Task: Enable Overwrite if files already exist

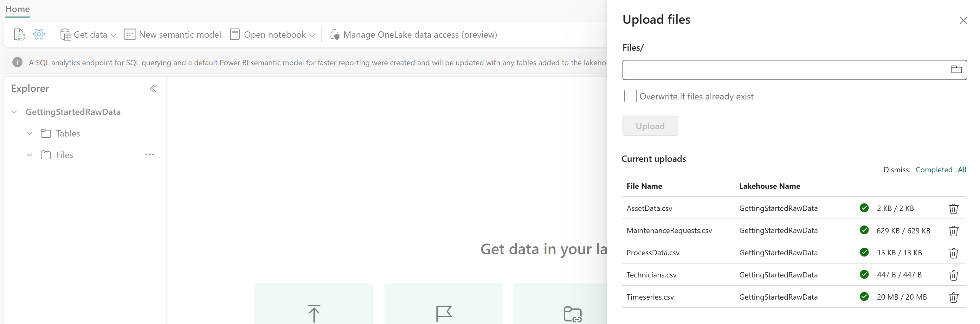Action: (x=630, y=96)
